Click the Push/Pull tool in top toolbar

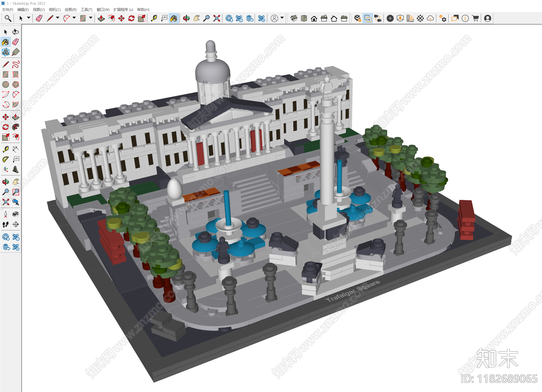(x=101, y=18)
